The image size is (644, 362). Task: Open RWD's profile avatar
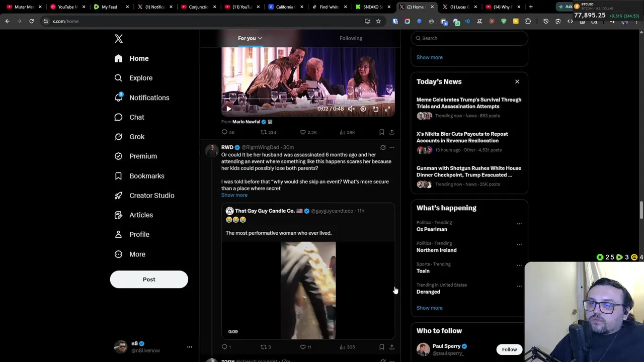[x=212, y=150]
